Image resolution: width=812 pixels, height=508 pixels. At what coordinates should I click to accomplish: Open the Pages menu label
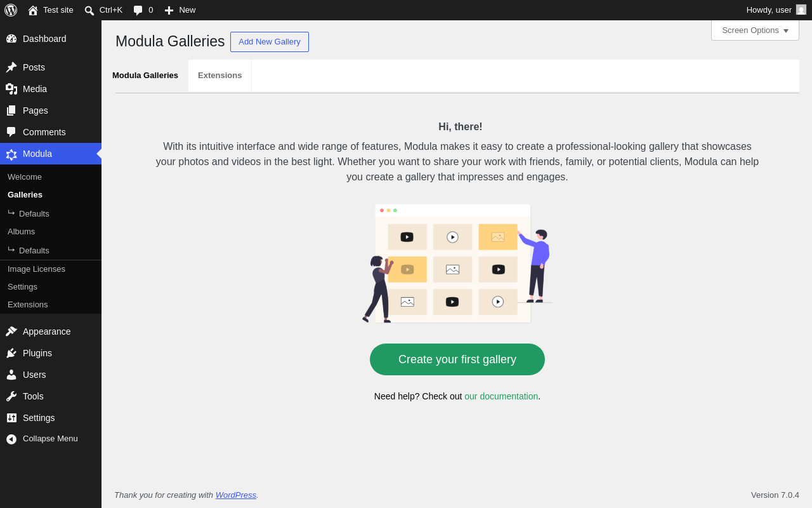[x=36, y=110]
